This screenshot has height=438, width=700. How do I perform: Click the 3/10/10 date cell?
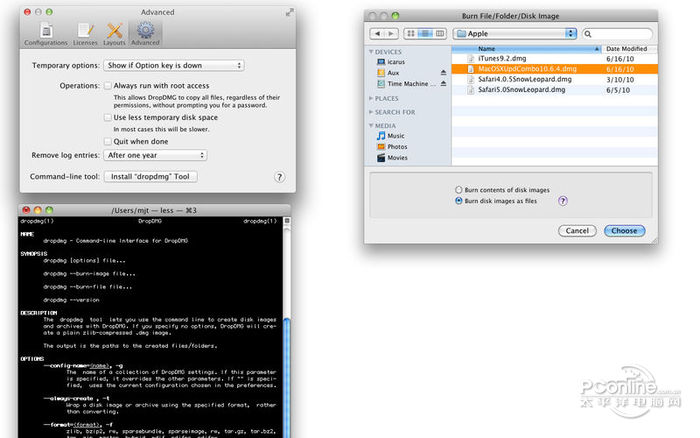(x=620, y=80)
